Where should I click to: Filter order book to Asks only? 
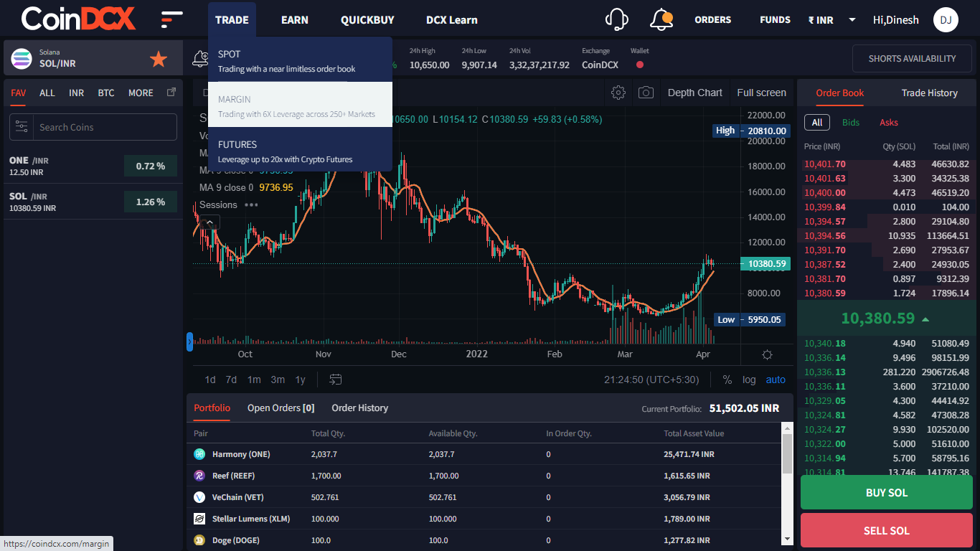889,122
